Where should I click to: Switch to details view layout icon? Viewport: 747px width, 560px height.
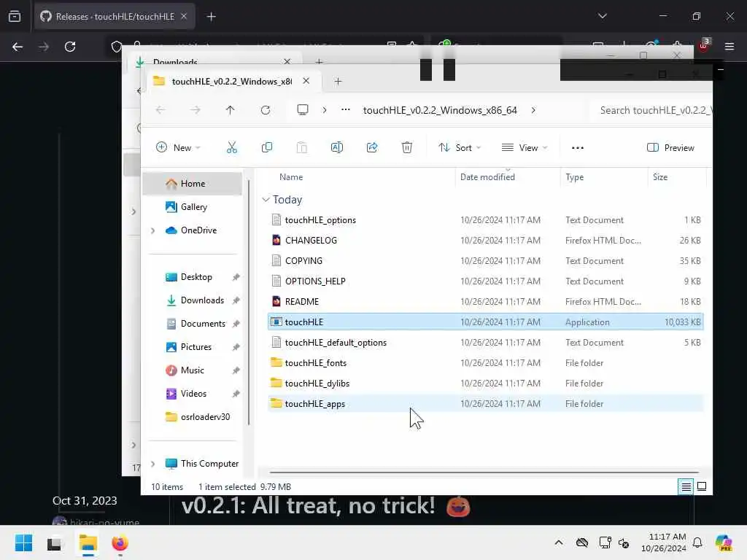[686, 486]
